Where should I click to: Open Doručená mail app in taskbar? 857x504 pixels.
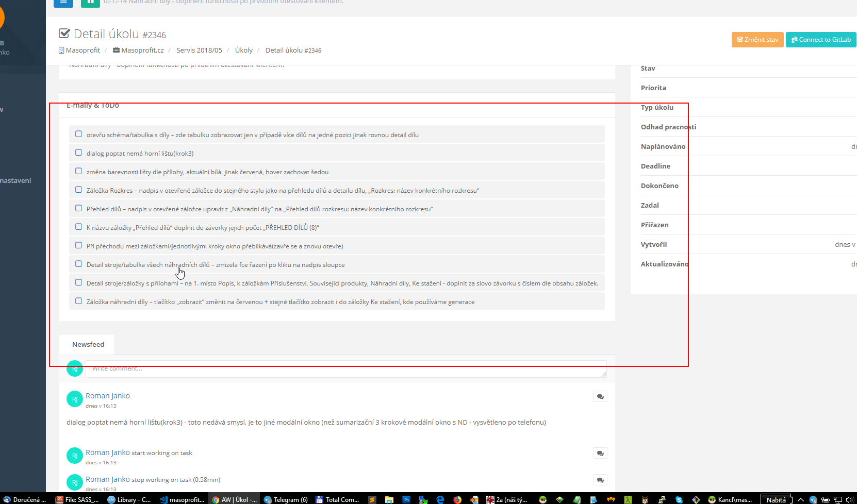pos(25,499)
